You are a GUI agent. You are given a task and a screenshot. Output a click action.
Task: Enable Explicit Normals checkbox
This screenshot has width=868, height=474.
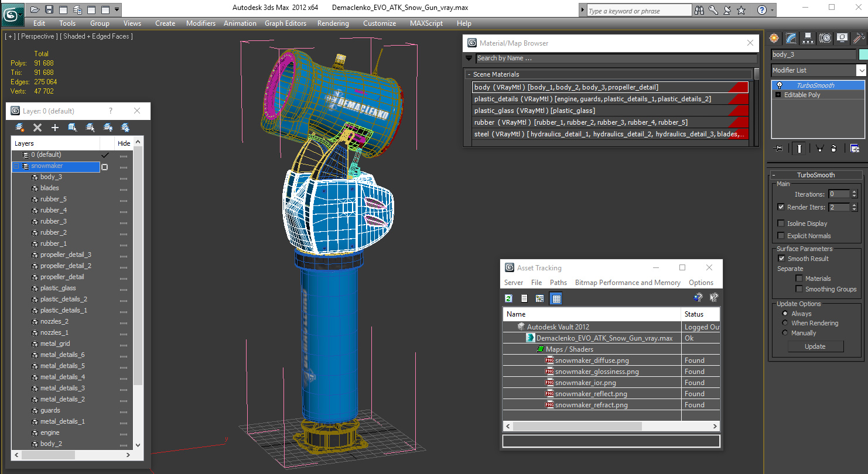coord(781,236)
